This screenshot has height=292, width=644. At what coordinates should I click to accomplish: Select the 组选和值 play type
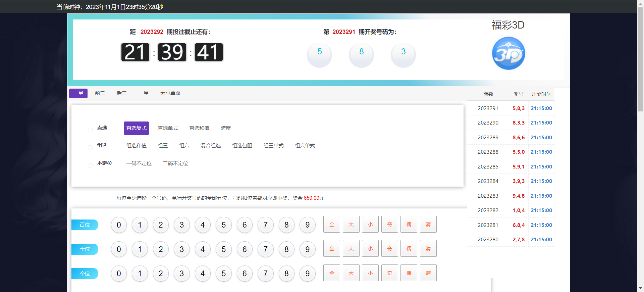click(x=136, y=146)
